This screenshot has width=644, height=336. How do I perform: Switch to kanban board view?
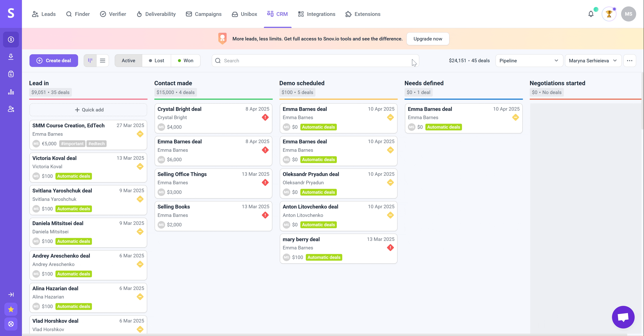click(x=90, y=61)
